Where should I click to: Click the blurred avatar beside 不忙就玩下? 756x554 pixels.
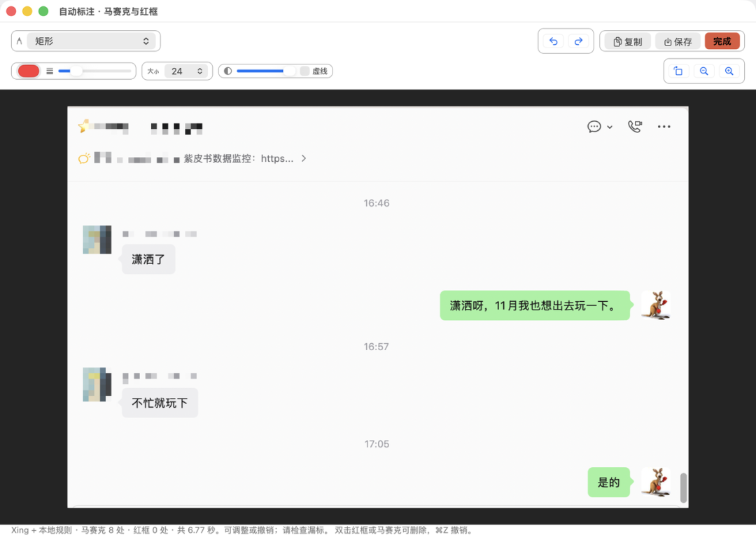(x=97, y=385)
